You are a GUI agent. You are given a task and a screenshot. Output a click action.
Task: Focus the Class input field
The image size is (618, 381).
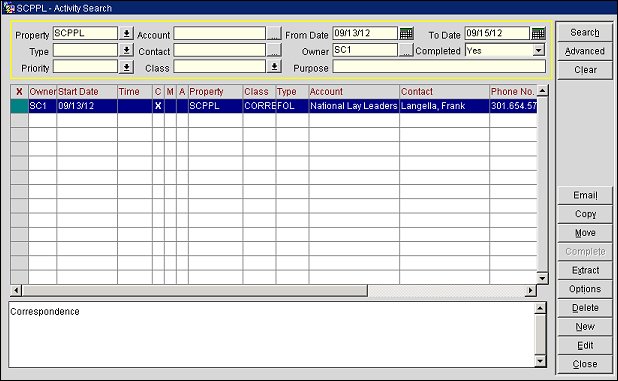click(x=220, y=67)
